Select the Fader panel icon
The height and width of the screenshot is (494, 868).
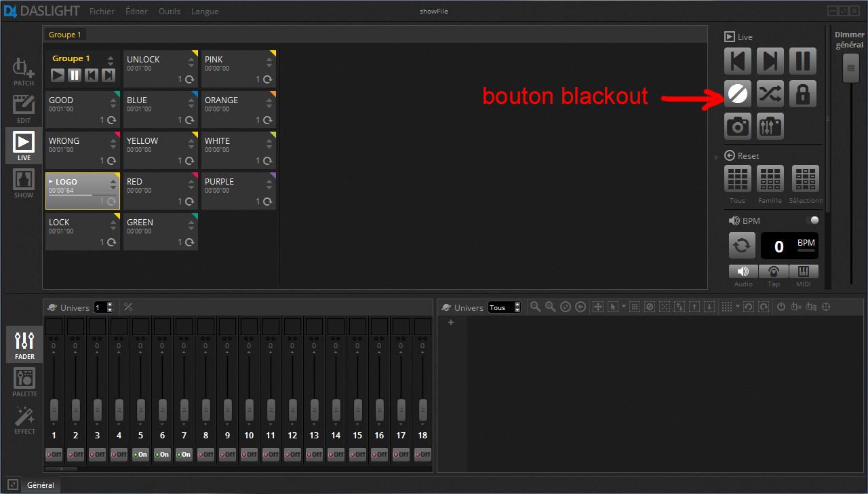24,344
